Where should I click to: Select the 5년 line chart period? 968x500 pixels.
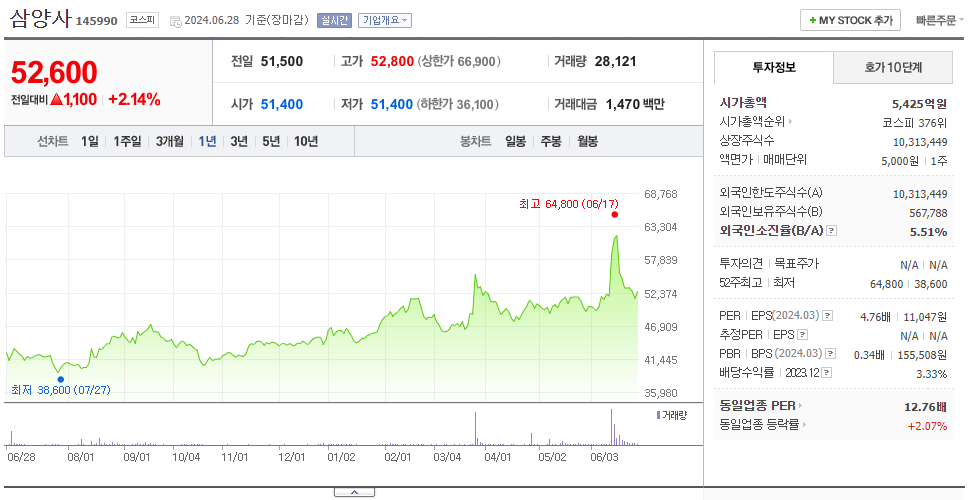click(x=271, y=141)
